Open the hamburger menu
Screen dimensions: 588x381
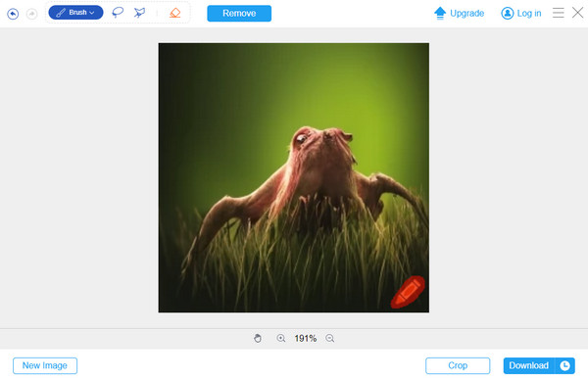pyautogui.click(x=558, y=13)
